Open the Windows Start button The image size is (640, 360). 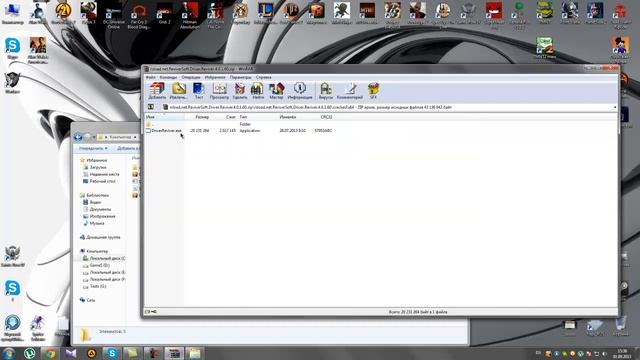9,353
